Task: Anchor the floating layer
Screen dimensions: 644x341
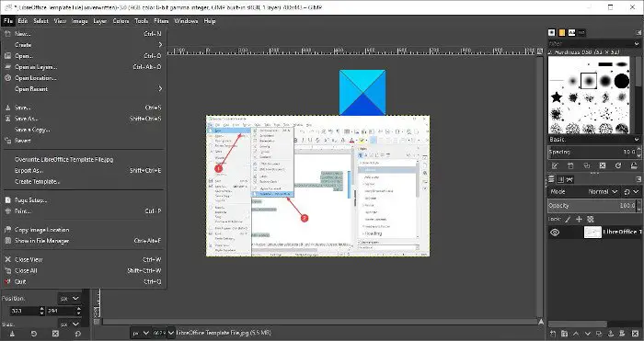Action: [611, 334]
